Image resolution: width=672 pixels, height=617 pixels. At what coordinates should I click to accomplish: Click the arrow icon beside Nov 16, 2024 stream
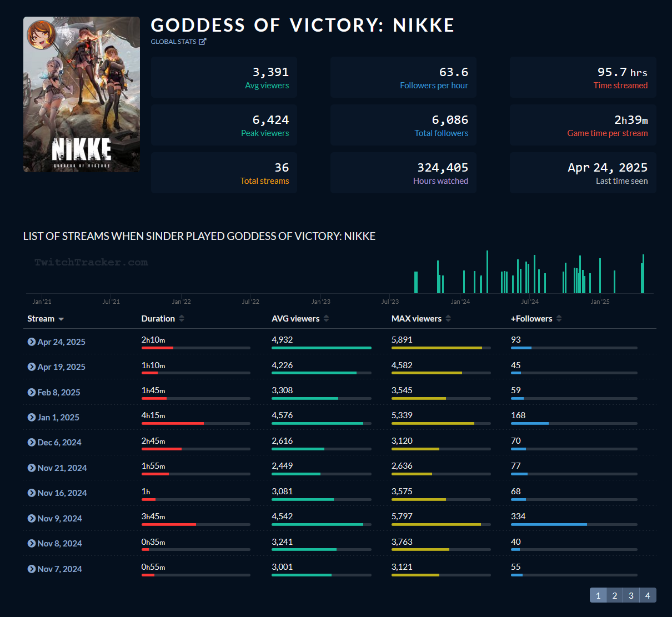click(32, 493)
